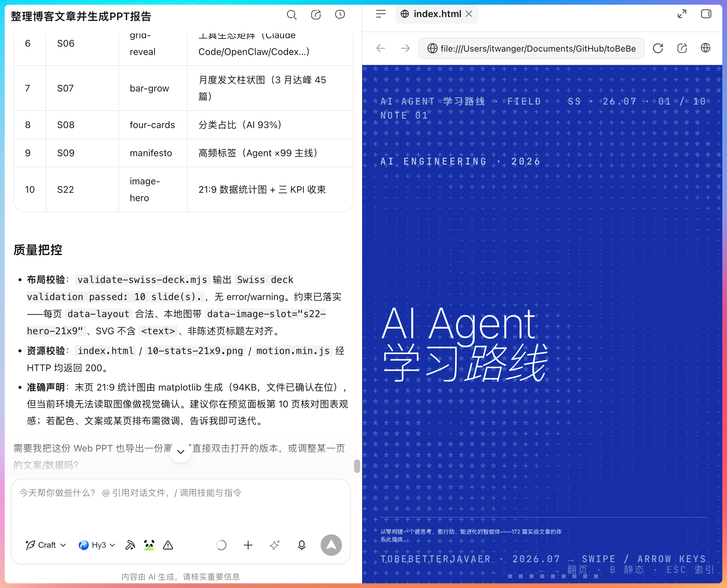This screenshot has width=727, height=588.
Task: Click the <text> inline code
Action: [x=158, y=331]
